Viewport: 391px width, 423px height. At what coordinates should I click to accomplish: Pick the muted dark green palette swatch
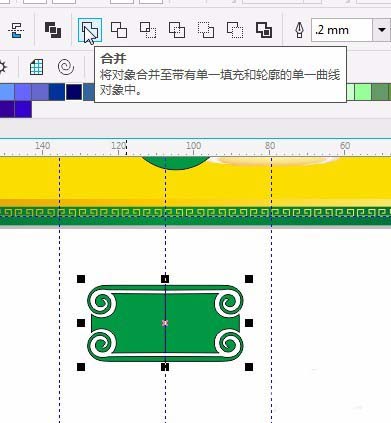pos(380,92)
